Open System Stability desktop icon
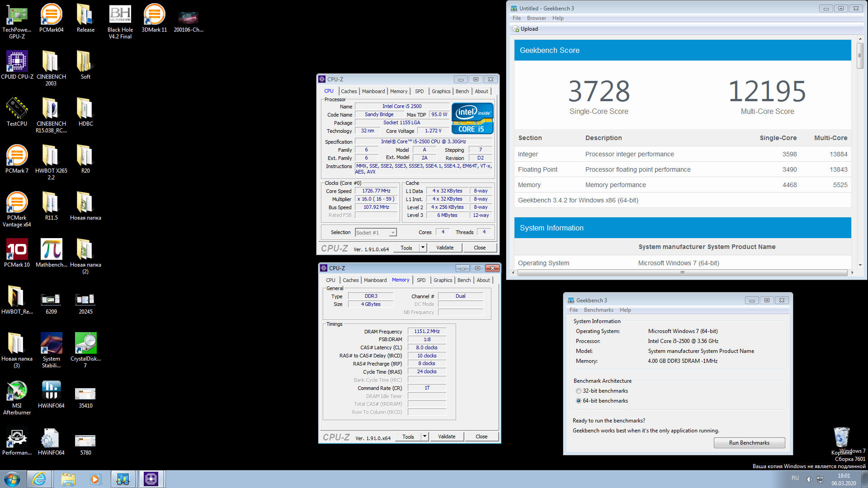The height and width of the screenshot is (488, 868). pyautogui.click(x=51, y=350)
